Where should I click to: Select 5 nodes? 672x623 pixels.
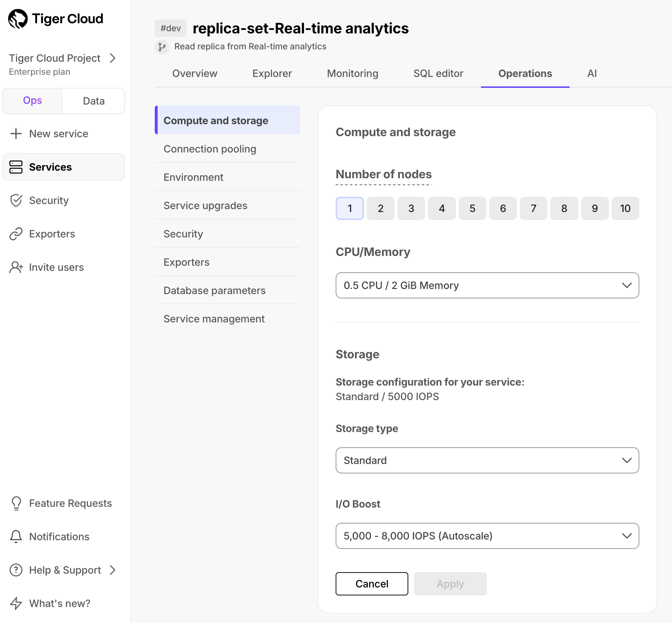pyautogui.click(x=473, y=208)
